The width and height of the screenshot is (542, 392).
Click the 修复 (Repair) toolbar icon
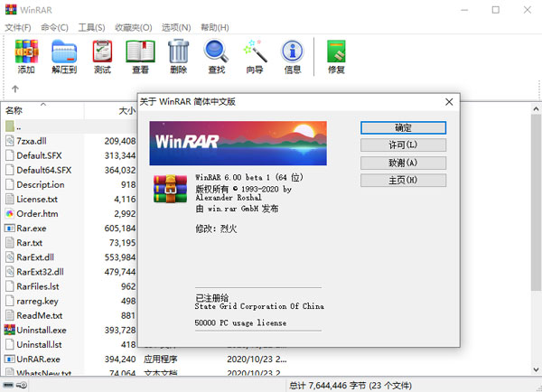pos(336,55)
